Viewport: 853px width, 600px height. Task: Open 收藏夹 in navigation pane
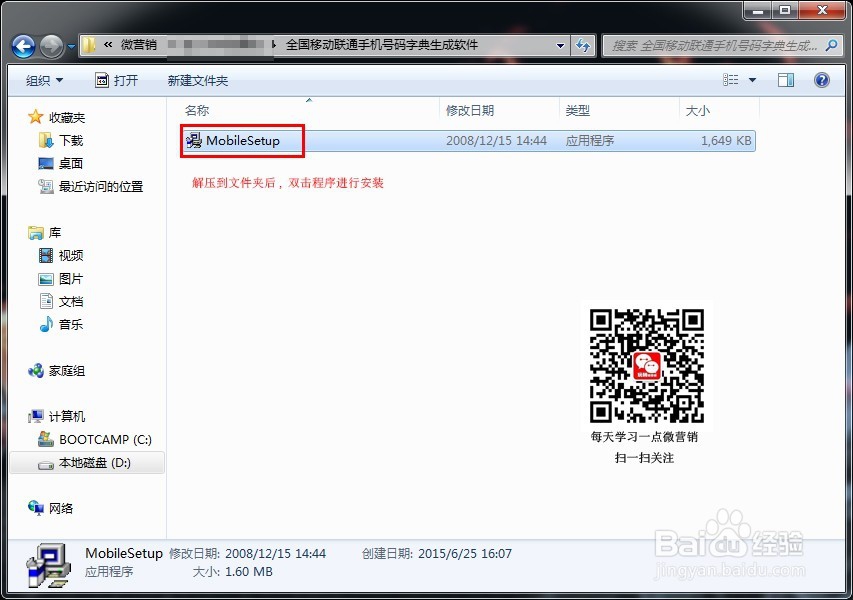pyautogui.click(x=67, y=117)
